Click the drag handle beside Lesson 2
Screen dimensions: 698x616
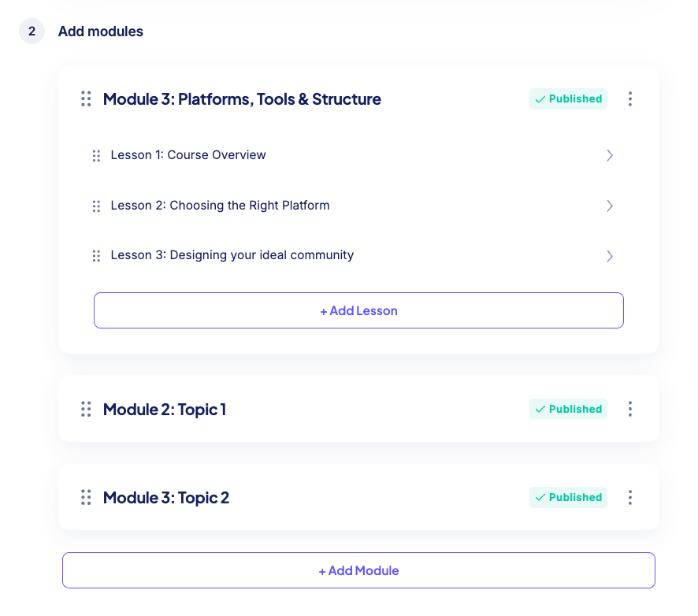96,206
